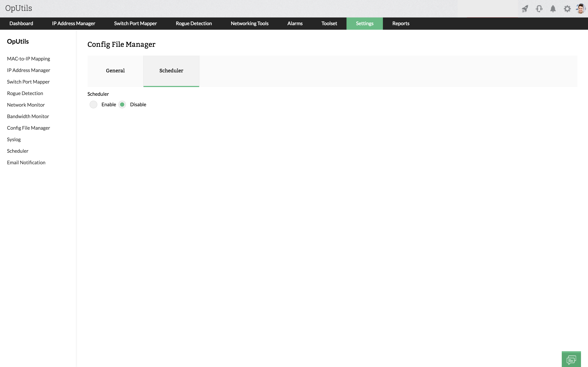Image resolution: width=588 pixels, height=367 pixels.
Task: Open Networking Tools in the nav bar
Action: pyautogui.click(x=250, y=24)
